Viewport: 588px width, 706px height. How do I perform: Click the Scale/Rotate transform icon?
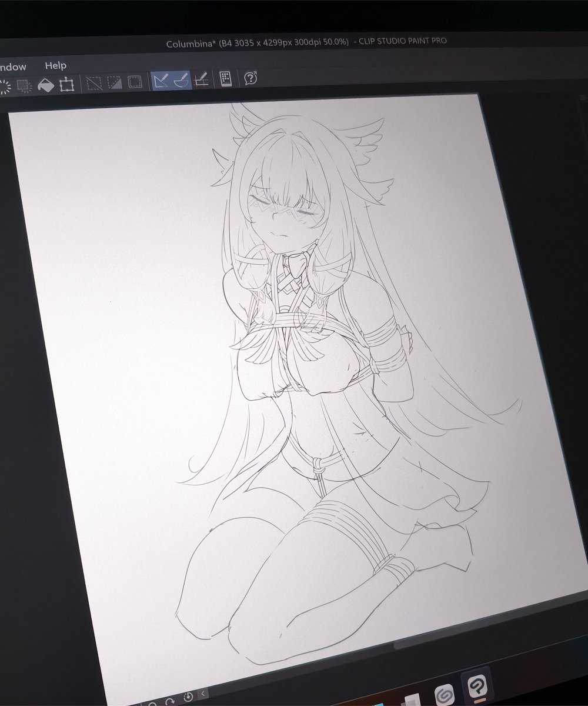[66, 84]
